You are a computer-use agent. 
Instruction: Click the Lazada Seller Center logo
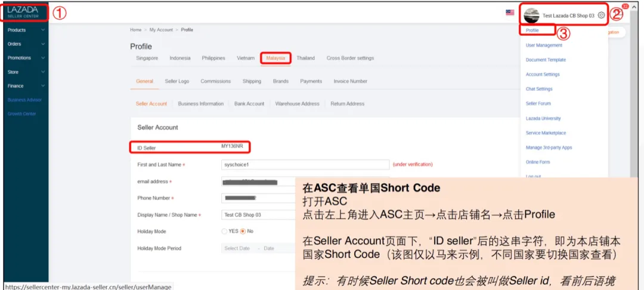pyautogui.click(x=23, y=12)
